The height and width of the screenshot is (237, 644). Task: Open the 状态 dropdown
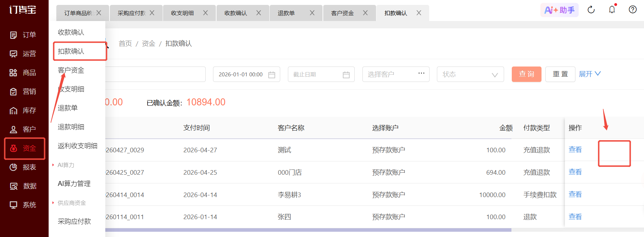coord(470,74)
